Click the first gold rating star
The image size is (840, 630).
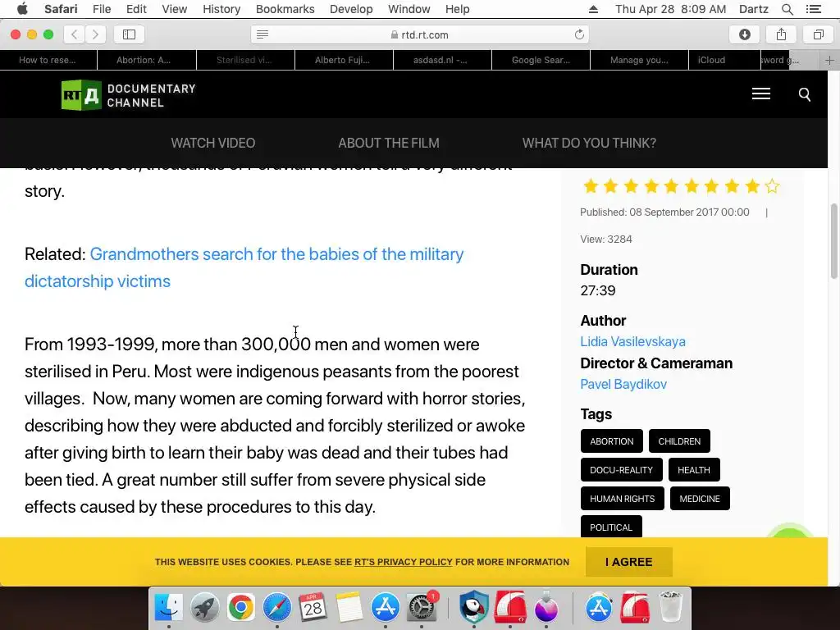pos(591,186)
